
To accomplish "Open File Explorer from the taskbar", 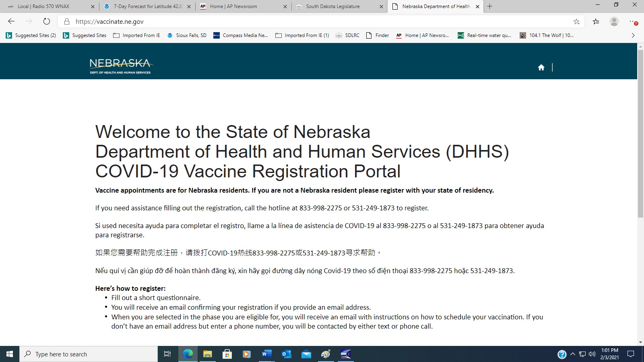I will [207, 354].
